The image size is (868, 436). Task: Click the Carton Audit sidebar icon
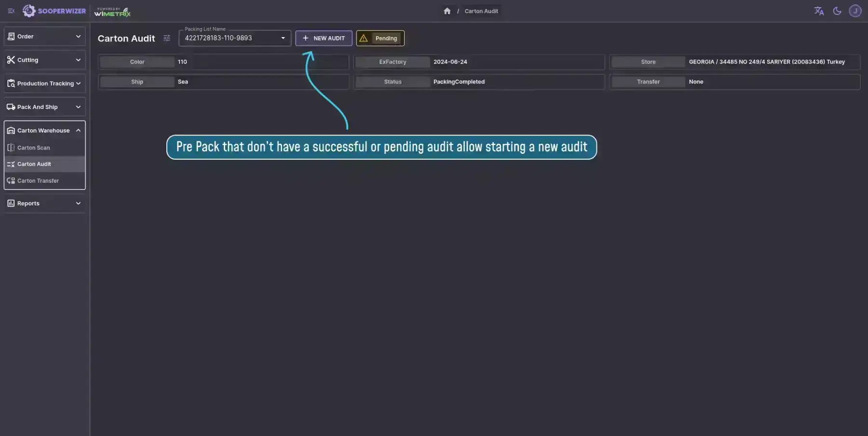[11, 164]
